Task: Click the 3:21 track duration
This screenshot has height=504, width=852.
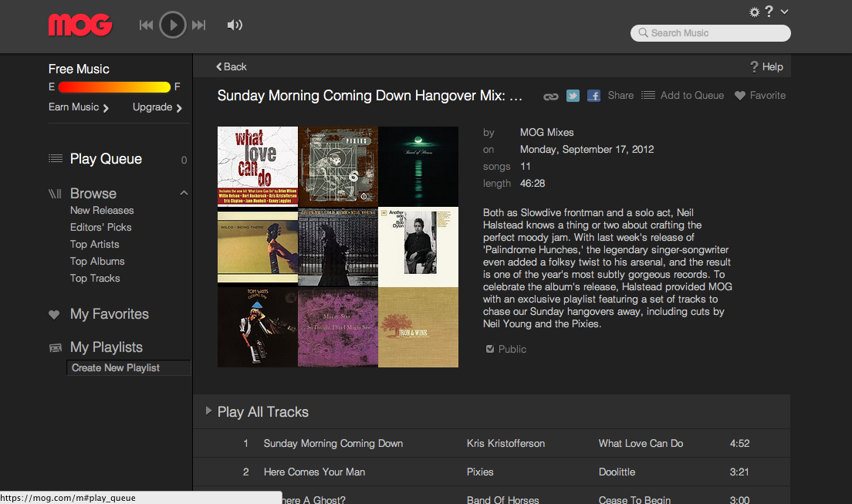Action: tap(739, 472)
